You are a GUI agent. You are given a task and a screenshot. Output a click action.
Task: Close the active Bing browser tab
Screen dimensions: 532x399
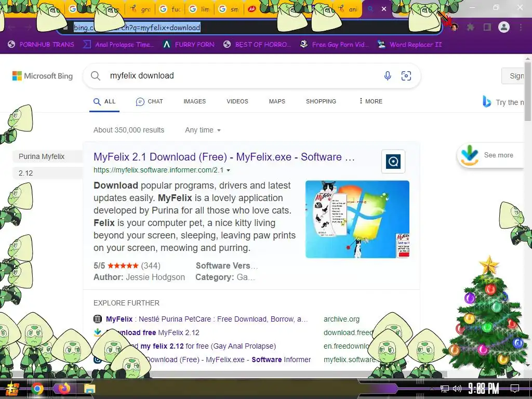pyautogui.click(x=384, y=9)
